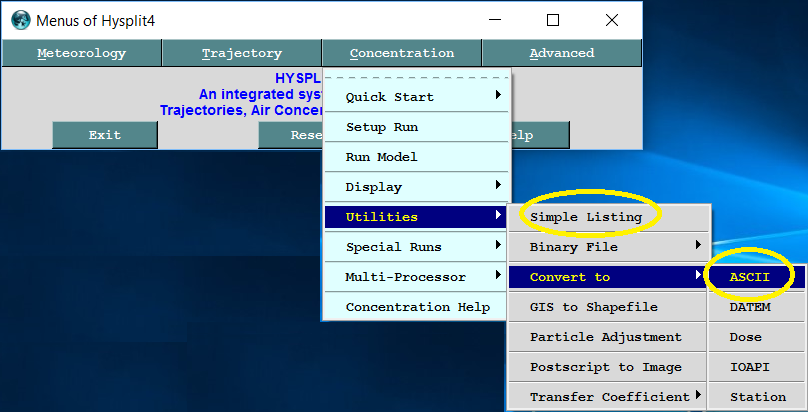Click the partially hidden Reset button

(x=291, y=135)
